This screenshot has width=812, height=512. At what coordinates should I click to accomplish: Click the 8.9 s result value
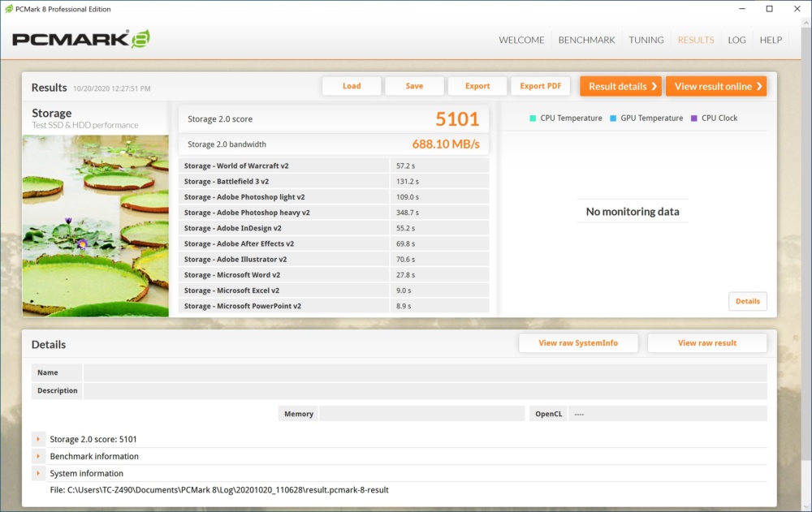(404, 306)
